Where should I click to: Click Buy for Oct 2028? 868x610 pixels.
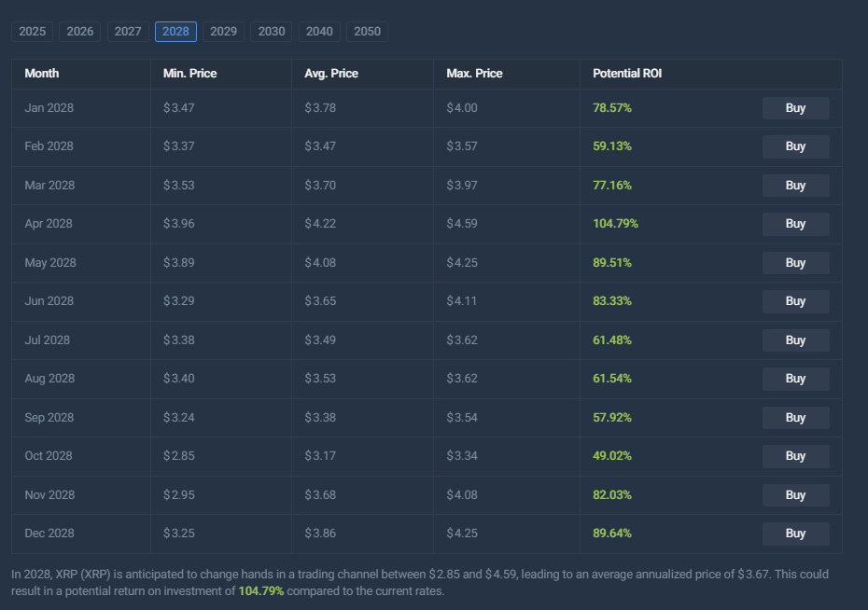point(795,456)
